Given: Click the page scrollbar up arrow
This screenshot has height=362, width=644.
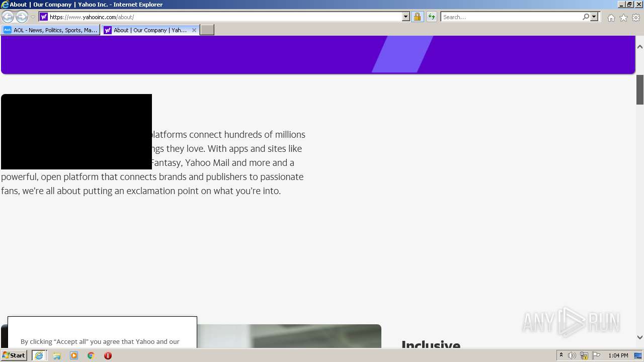Looking at the screenshot, I should [x=640, y=47].
